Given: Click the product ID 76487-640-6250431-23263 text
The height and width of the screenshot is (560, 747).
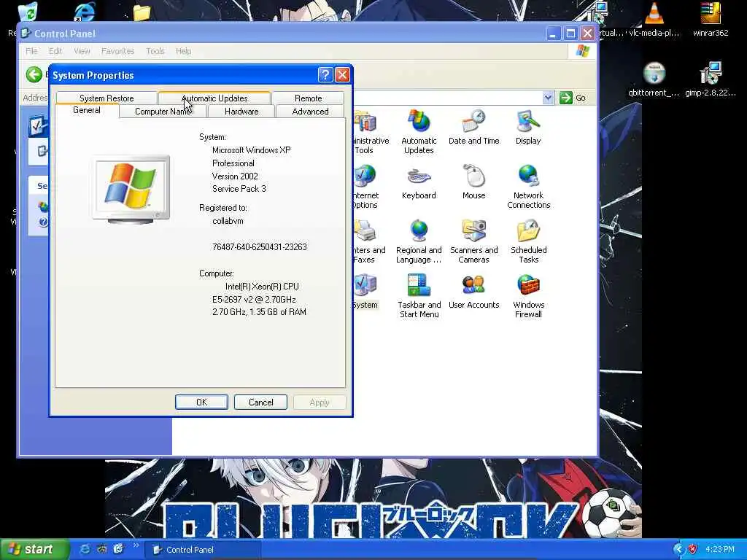Looking at the screenshot, I should 260,246.
